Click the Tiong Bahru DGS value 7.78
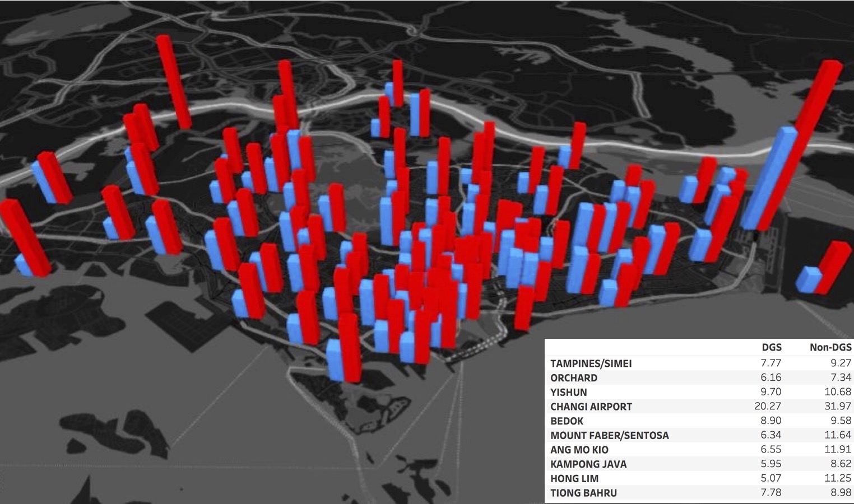854x504 pixels. click(772, 493)
